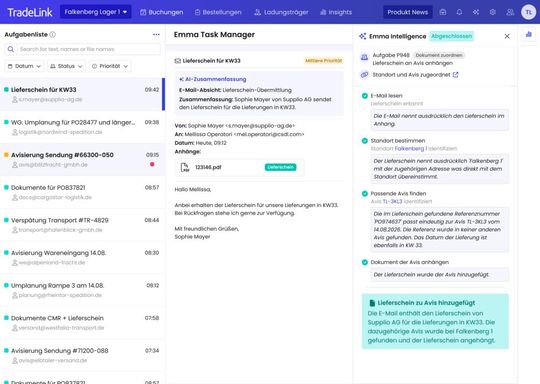
Task: Select task Verspätung Transport #TR-4829
Action: coord(82,225)
